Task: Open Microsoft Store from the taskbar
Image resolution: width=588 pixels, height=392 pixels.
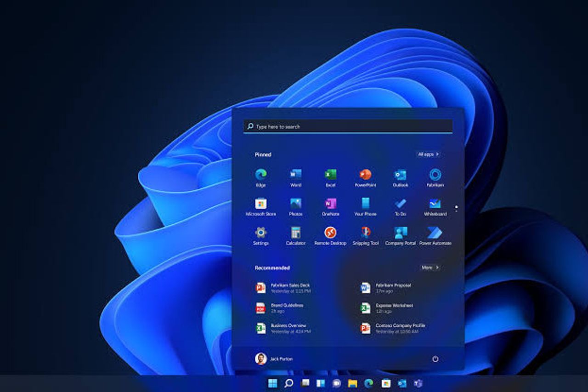Action: 386,383
